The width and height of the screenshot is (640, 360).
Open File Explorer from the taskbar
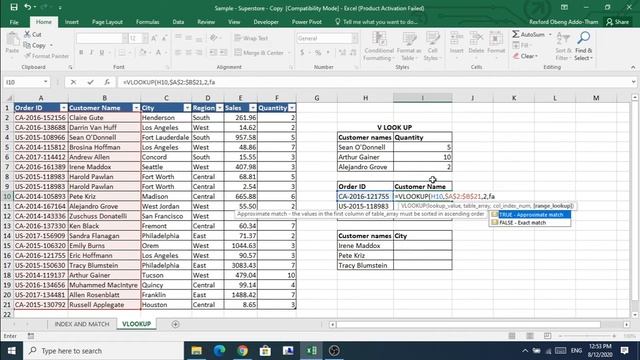click(197, 351)
